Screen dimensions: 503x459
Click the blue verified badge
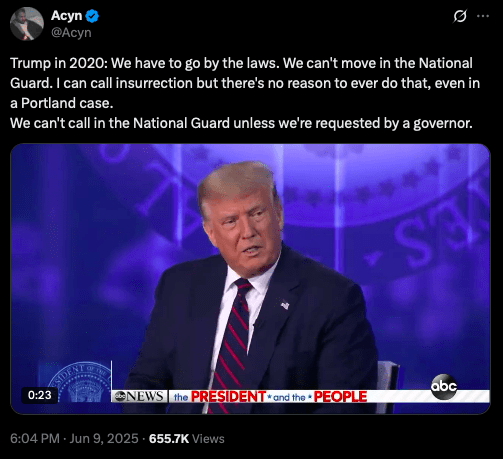(x=92, y=16)
